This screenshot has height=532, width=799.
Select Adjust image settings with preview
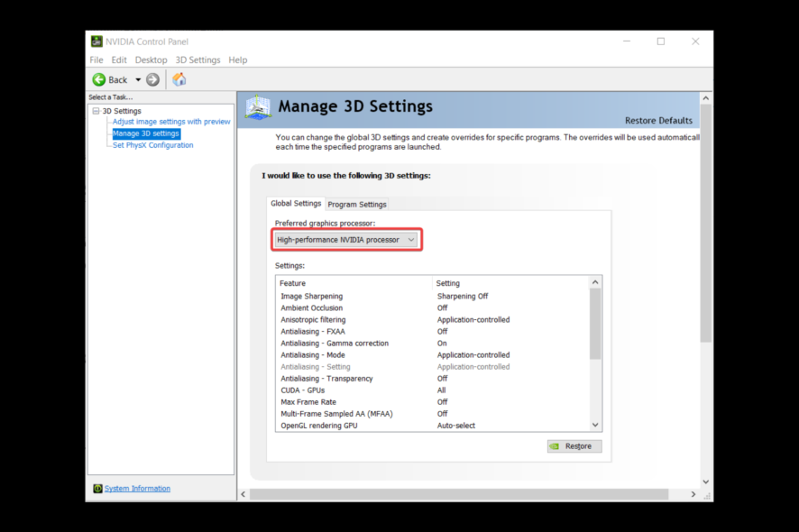tap(171, 122)
